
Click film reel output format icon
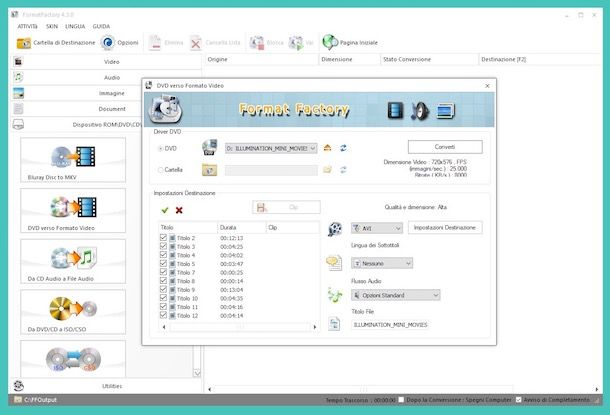click(x=335, y=229)
